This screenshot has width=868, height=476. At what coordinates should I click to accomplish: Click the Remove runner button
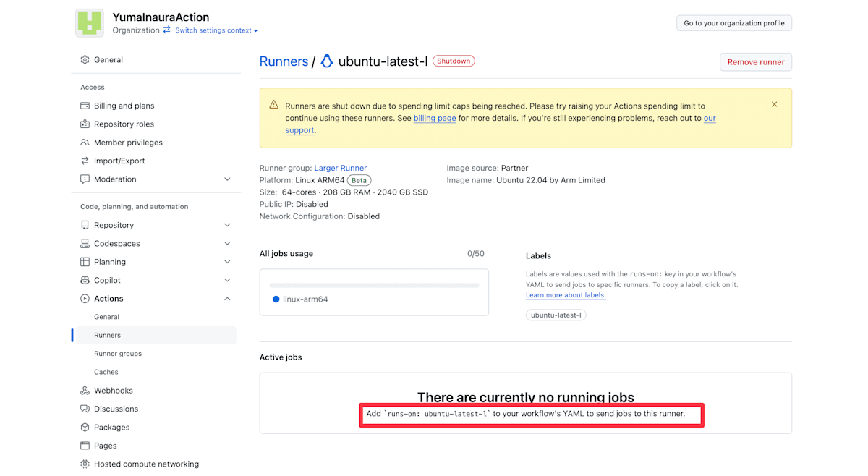[756, 62]
